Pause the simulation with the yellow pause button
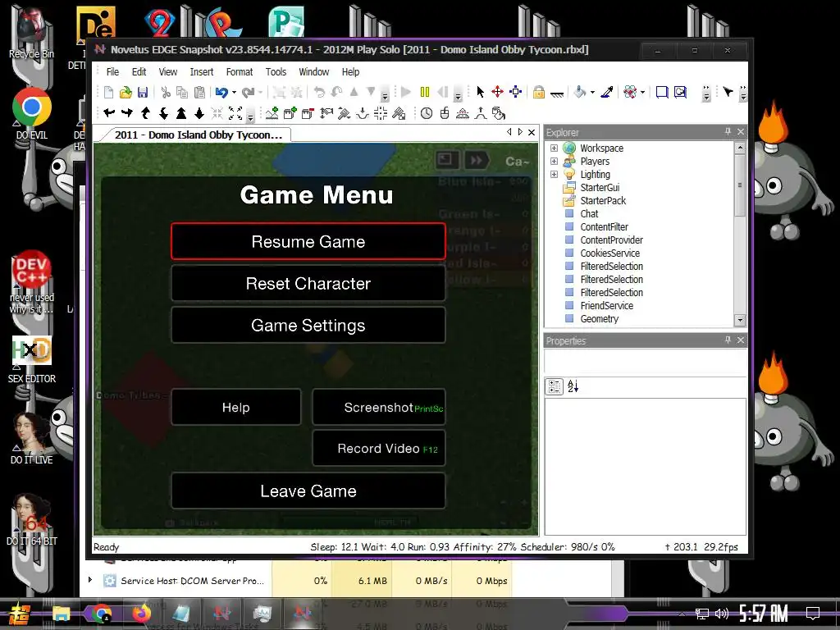840x630 pixels. [425, 92]
